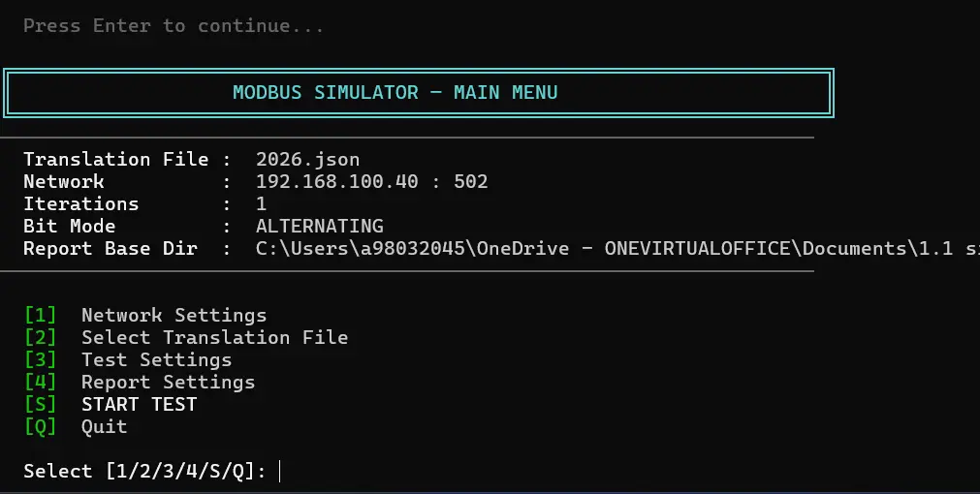Click the 192.168.100.40 : 502 network value
Screen dimensions: 980x494
372,182
